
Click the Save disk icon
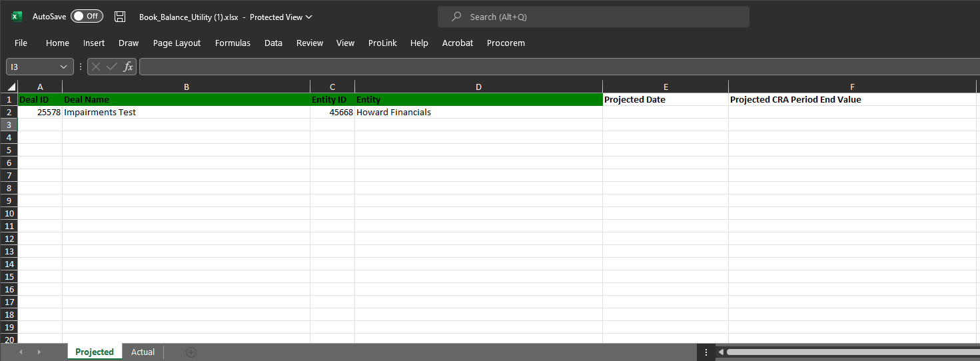(120, 17)
